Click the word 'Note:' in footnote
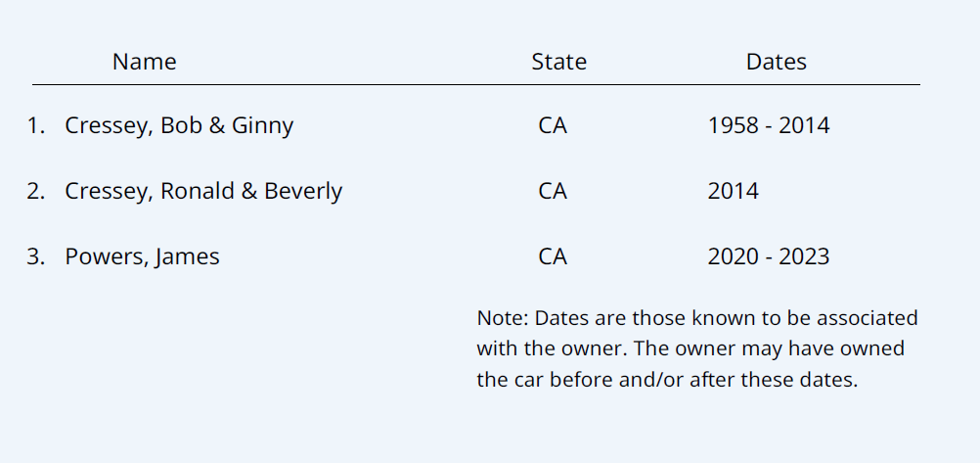 (503, 318)
